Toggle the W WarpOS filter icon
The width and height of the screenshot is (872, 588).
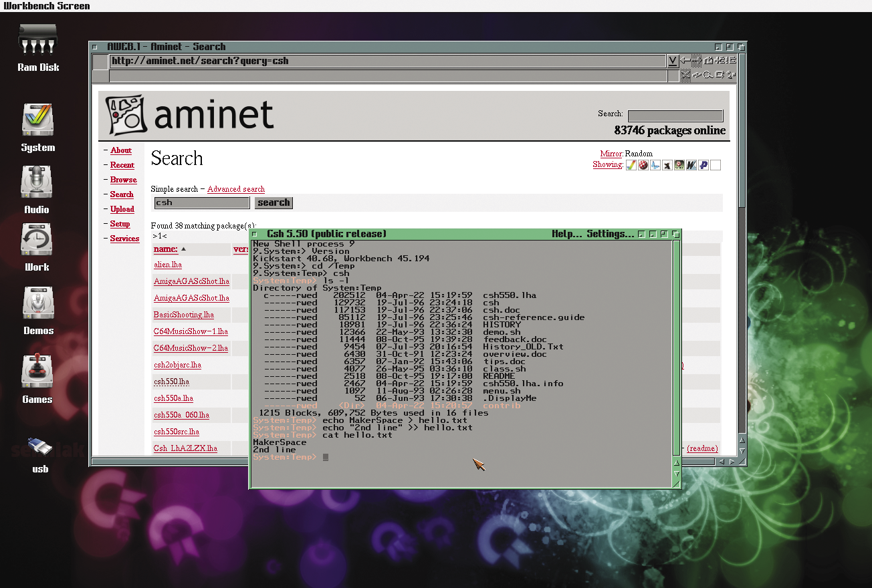coord(691,165)
